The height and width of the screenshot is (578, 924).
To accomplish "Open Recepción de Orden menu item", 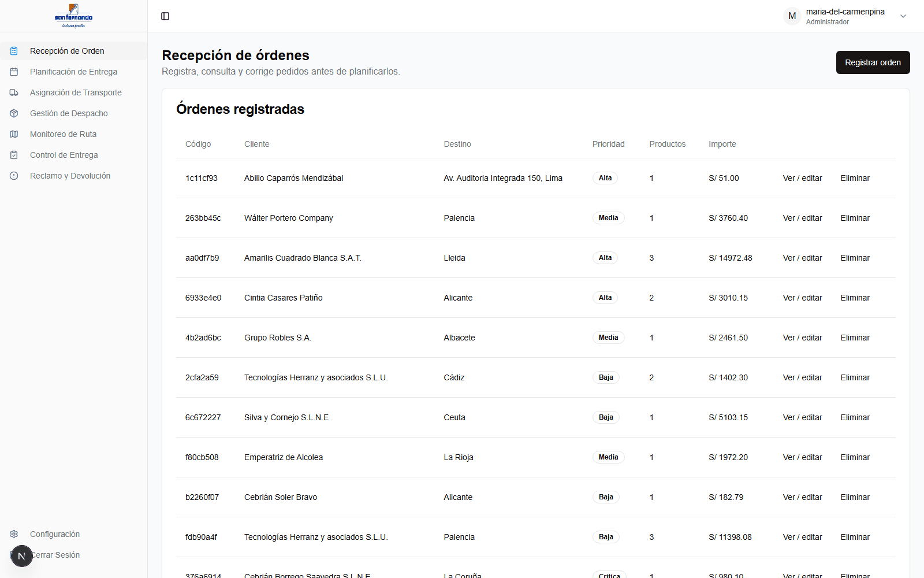I will (73, 51).
